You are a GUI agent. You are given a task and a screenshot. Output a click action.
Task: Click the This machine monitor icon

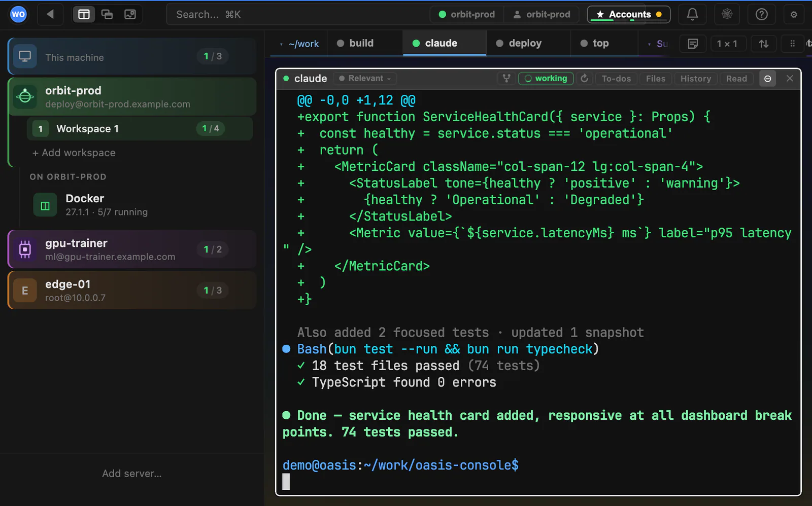[x=25, y=56]
